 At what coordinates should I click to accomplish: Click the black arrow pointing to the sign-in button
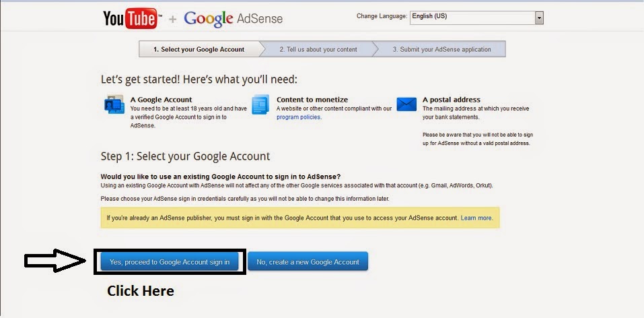click(56, 261)
